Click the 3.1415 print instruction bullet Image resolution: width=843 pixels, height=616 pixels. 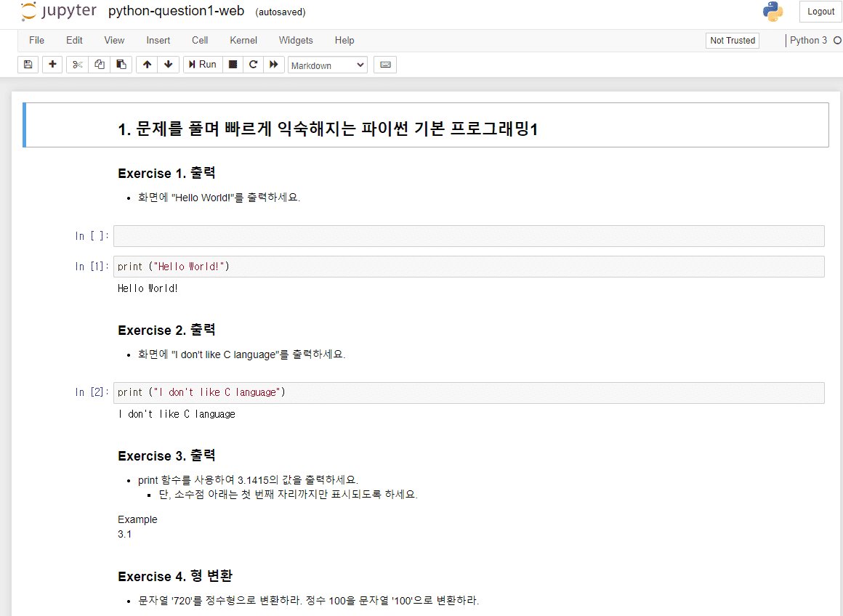pos(248,480)
